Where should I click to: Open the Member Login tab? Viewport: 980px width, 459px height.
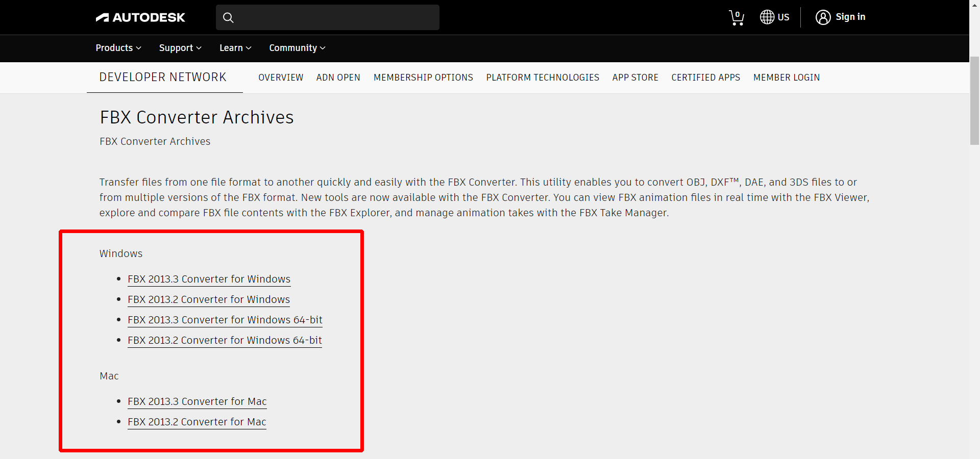coord(787,78)
